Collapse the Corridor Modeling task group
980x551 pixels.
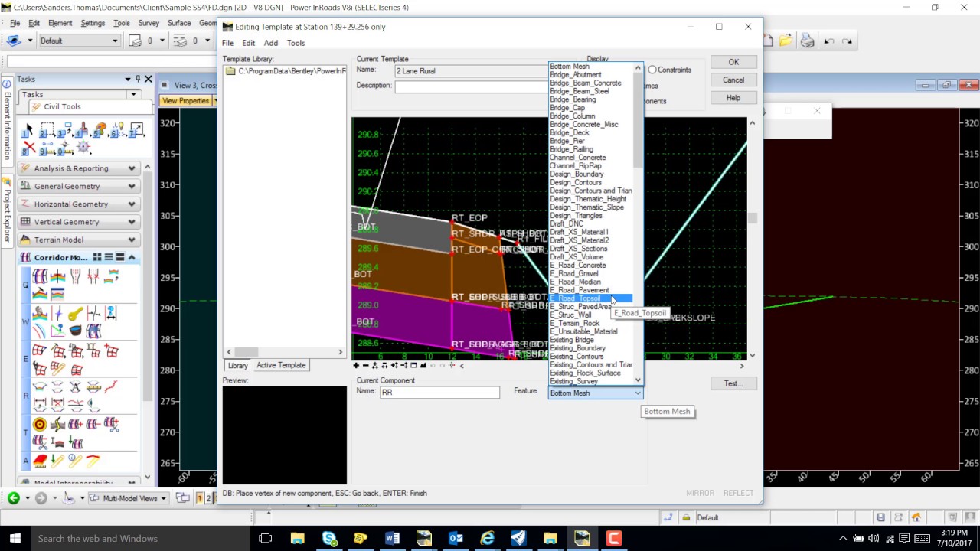132,257
